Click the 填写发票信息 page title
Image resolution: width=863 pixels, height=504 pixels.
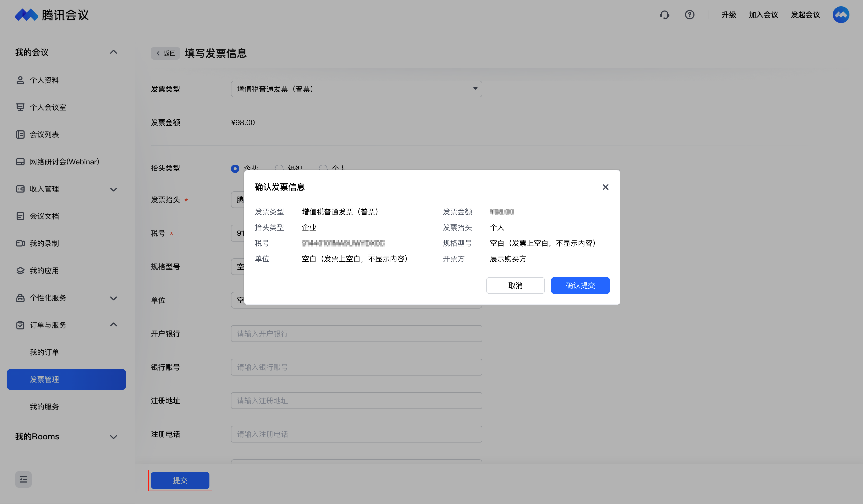(x=216, y=53)
